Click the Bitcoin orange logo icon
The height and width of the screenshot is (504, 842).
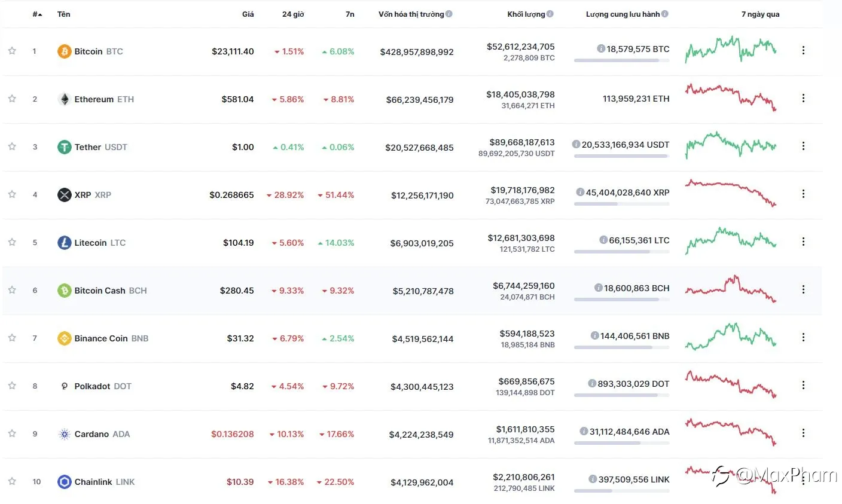(x=64, y=51)
